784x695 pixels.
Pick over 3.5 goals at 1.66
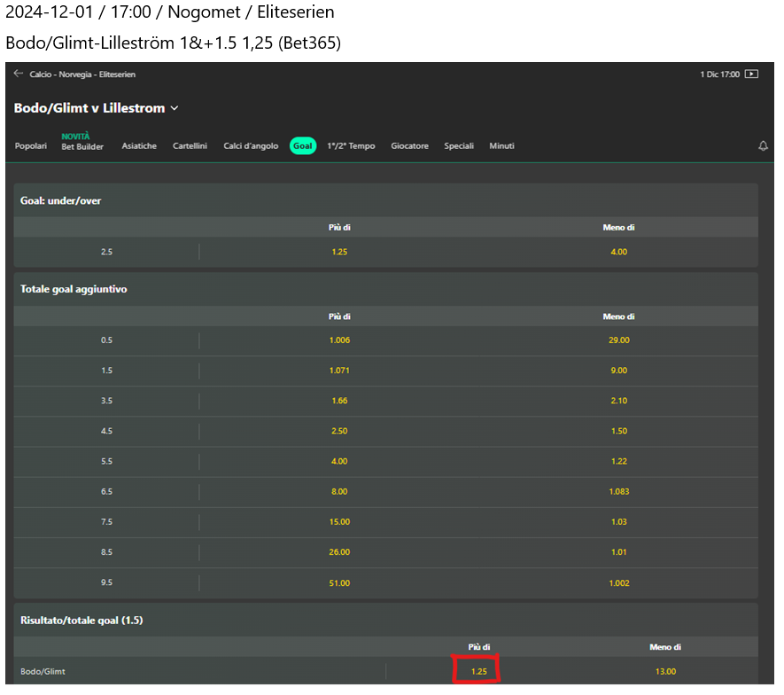[x=339, y=401]
